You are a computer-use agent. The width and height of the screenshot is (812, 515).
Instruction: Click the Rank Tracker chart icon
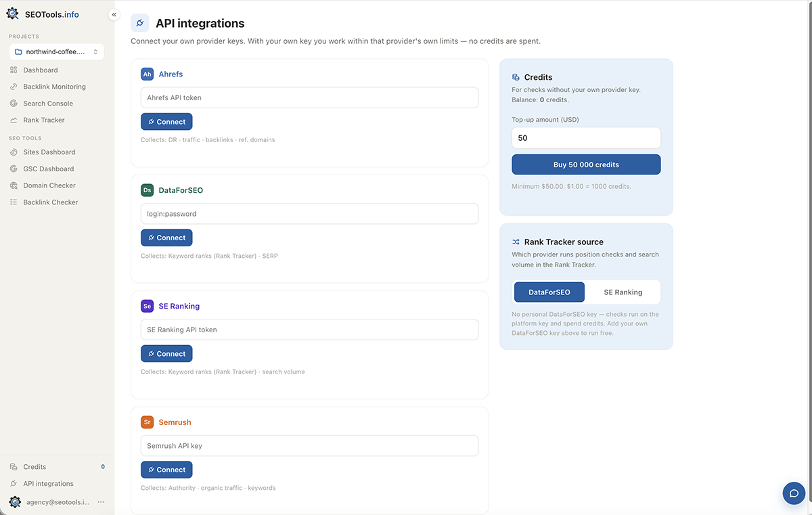(14, 120)
